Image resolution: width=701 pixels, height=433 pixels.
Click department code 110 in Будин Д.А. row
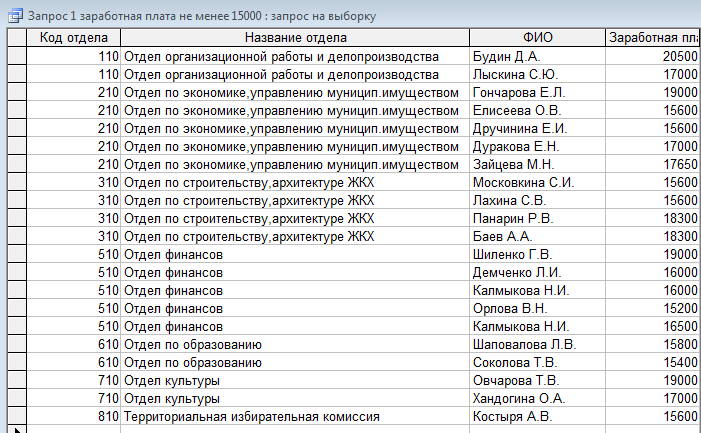(x=74, y=56)
